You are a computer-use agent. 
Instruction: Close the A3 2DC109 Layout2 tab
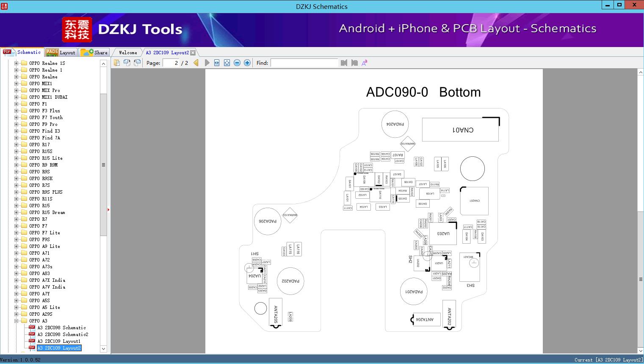[193, 53]
